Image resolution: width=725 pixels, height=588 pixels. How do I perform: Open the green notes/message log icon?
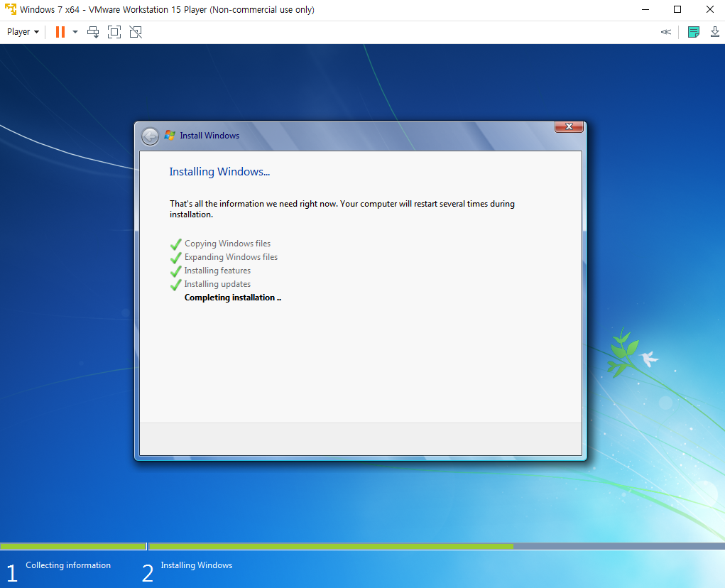[694, 32]
